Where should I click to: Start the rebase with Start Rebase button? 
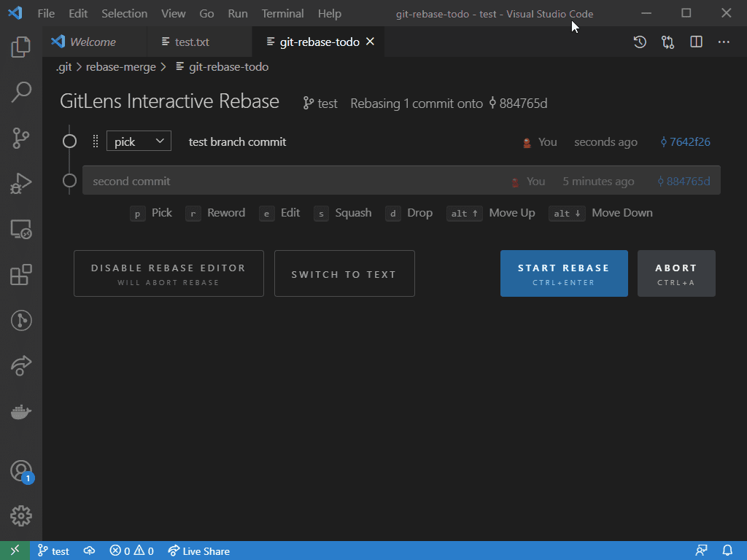tap(563, 273)
